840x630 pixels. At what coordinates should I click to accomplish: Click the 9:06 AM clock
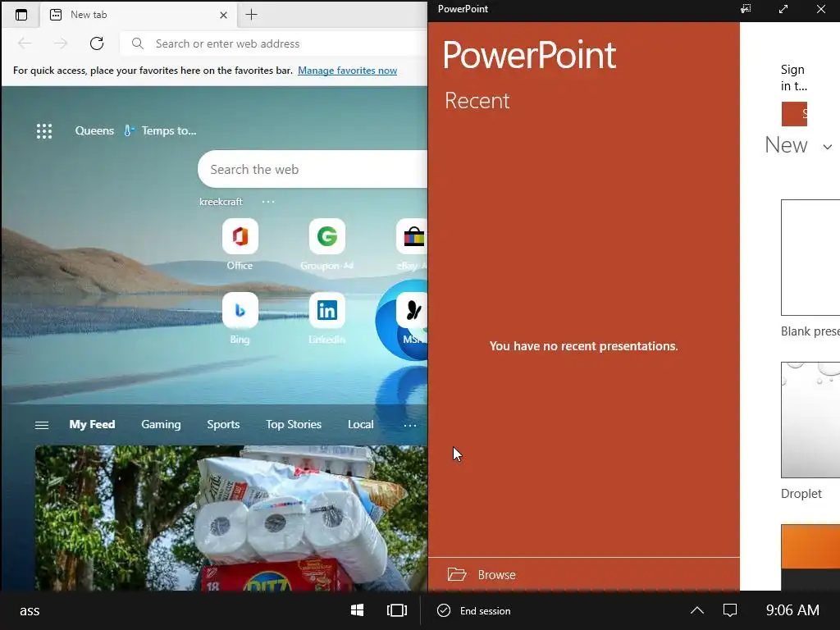pos(792,610)
